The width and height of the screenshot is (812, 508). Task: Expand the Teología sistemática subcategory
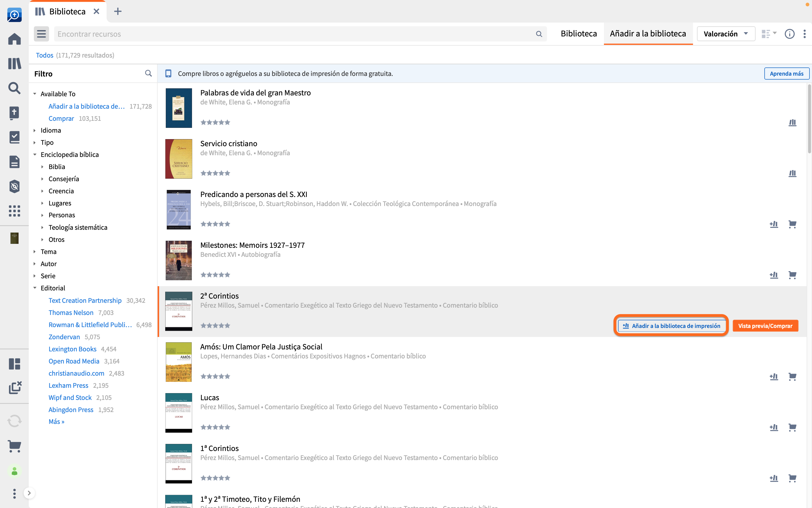pos(42,227)
